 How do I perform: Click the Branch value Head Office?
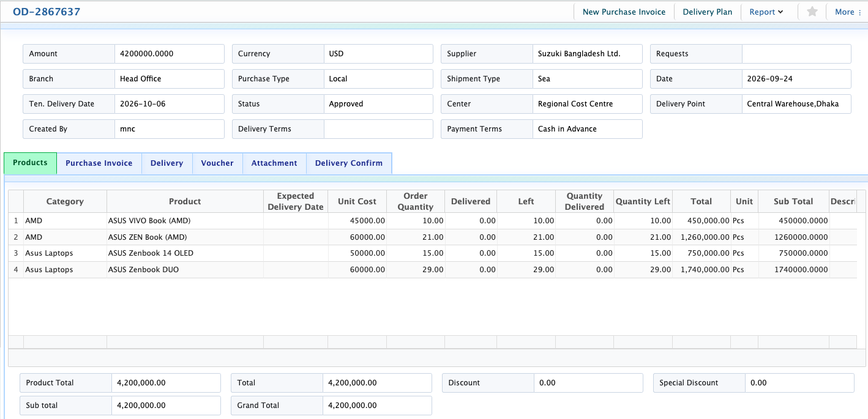tap(170, 79)
